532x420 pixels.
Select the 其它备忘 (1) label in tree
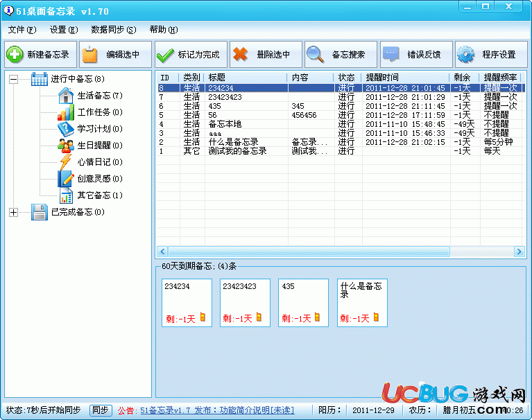(x=100, y=195)
